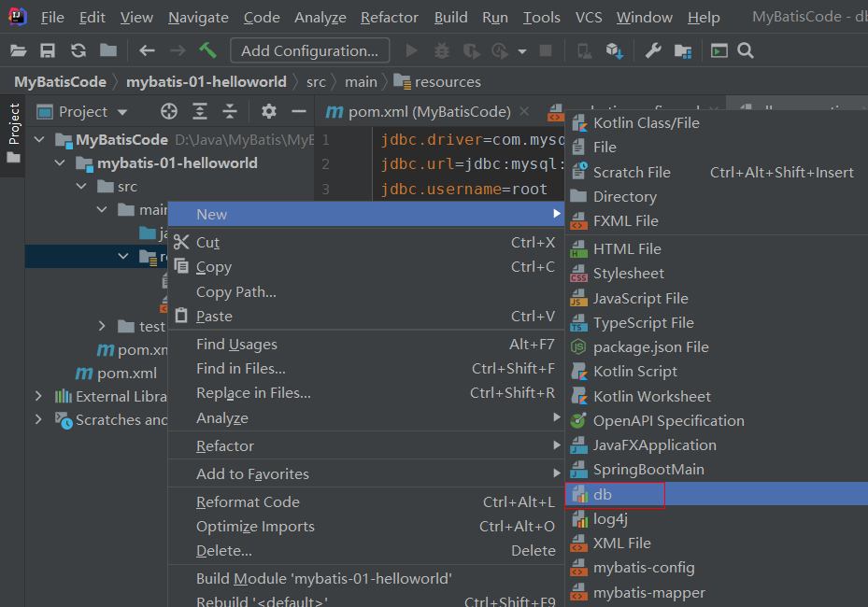Open the profiler run dropdown arrow
This screenshot has width=868, height=607.
[x=522, y=51]
